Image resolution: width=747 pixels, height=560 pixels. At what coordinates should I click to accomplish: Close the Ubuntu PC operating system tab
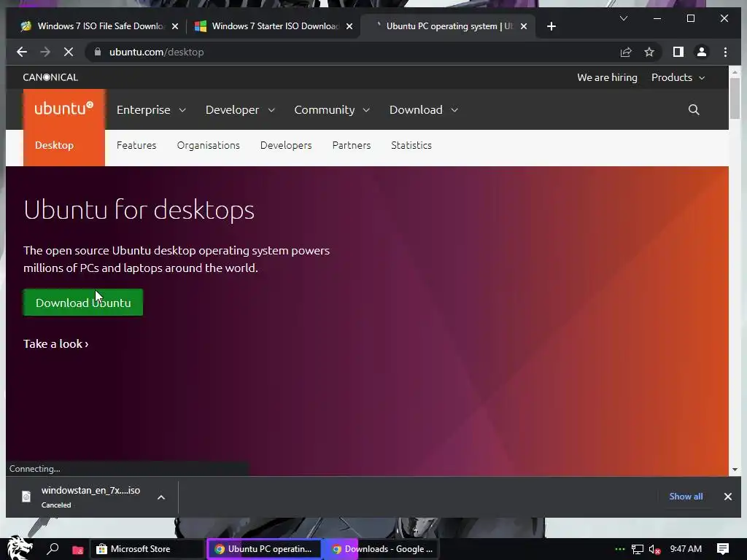(524, 26)
